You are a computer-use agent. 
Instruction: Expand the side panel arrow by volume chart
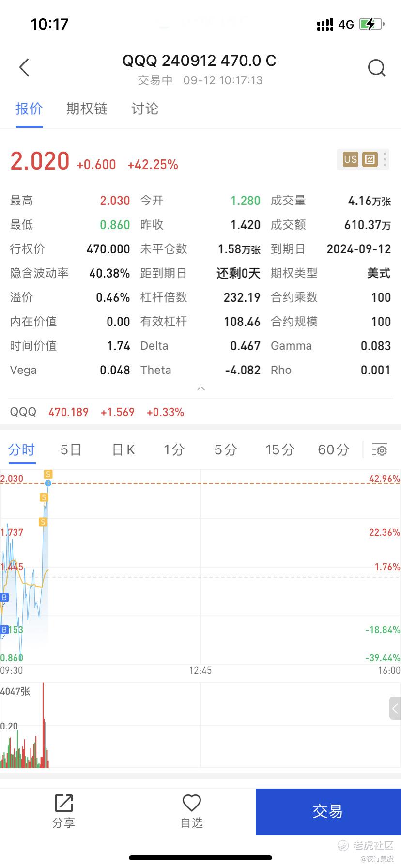click(x=395, y=709)
